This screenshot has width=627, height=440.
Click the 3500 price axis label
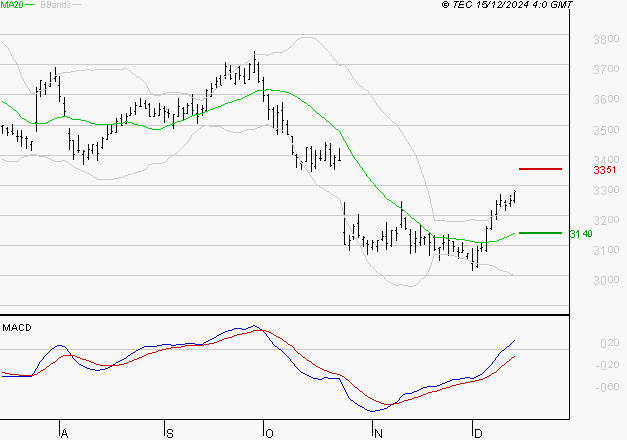click(x=606, y=130)
